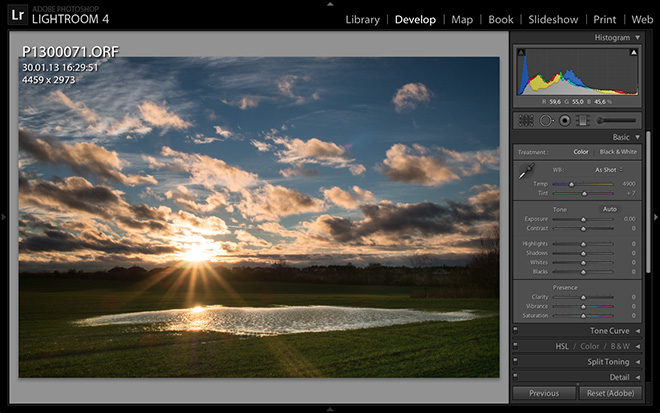Select the Graduated Filter tool
Viewport: 660px width, 413px height.
[x=582, y=120]
